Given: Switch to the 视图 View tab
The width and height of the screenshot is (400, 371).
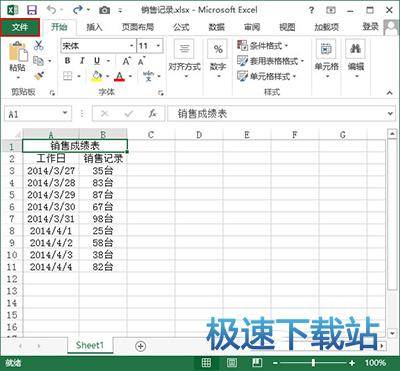Looking at the screenshot, I should [x=287, y=27].
